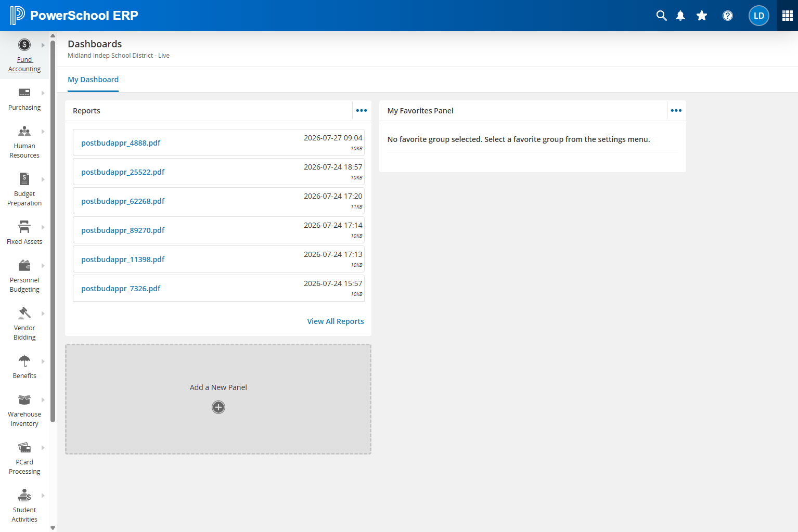The image size is (798, 532).
Task: Open the Vendor Bidding gavel icon
Action: [x=24, y=313]
